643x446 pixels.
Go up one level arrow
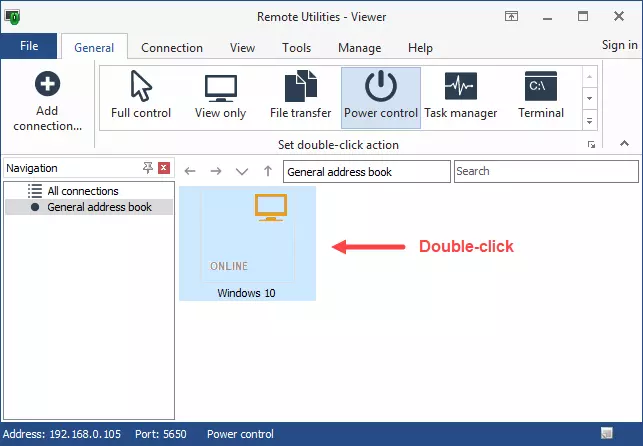point(267,172)
